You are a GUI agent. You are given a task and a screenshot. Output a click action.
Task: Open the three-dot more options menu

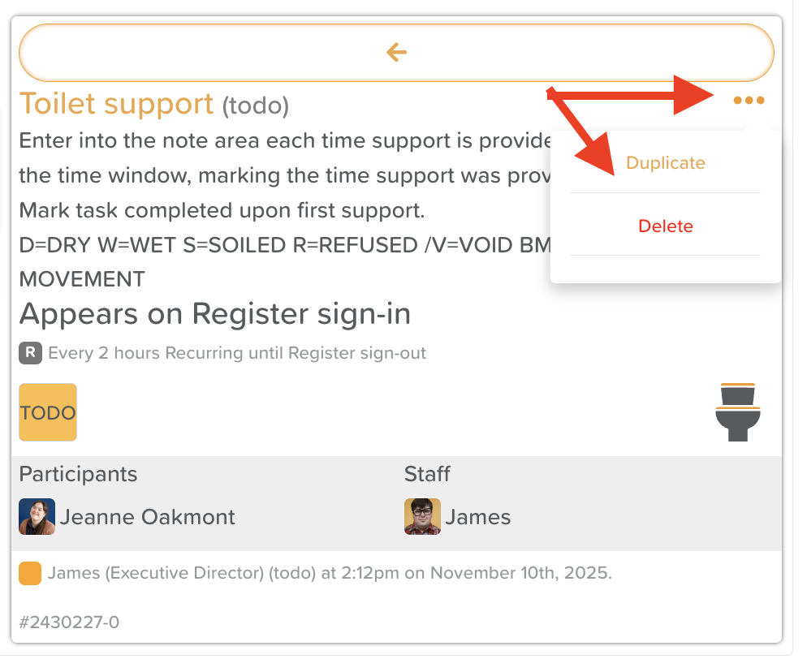[x=749, y=101]
